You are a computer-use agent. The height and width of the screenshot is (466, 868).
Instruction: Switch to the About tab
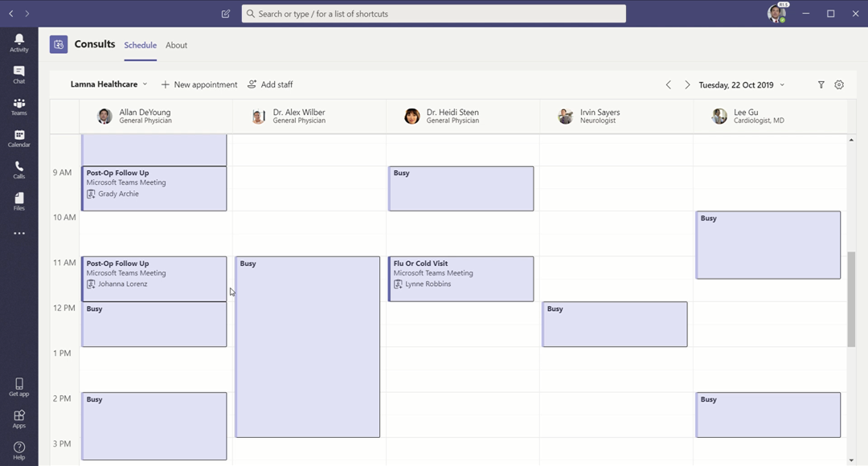(x=176, y=45)
